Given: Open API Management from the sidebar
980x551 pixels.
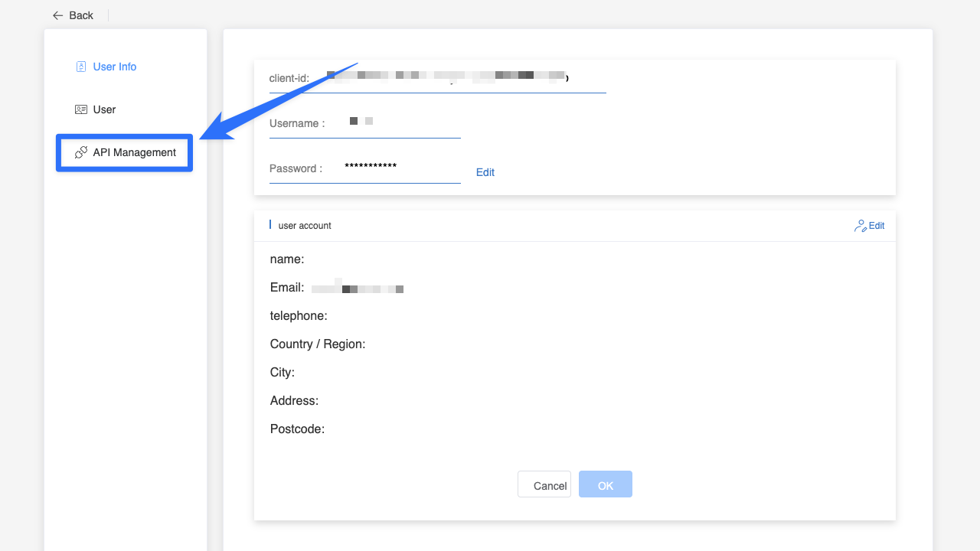Looking at the screenshot, I should point(134,152).
